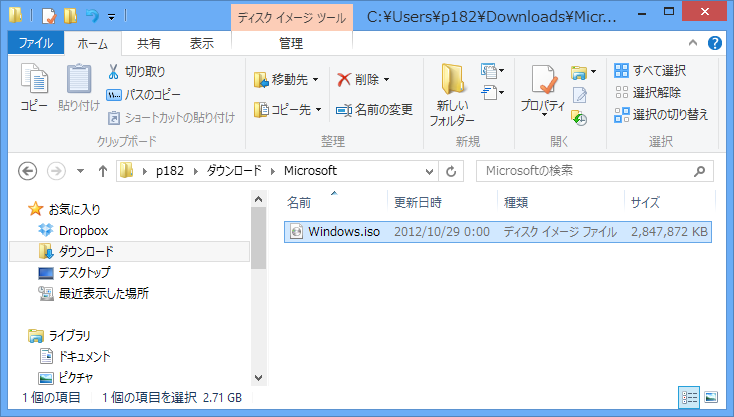Click the path copy (パスのコピー) button
Screen dimensions: 734x417
pyautogui.click(x=143, y=95)
